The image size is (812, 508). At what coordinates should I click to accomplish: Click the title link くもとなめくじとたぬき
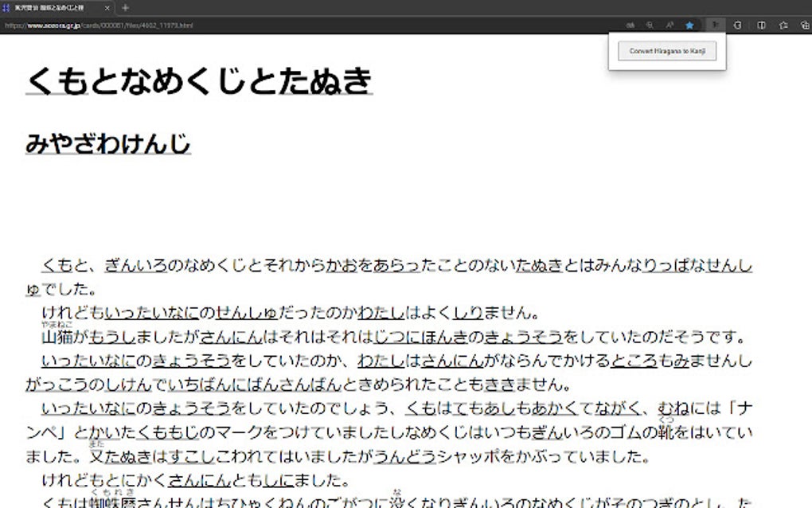click(199, 80)
